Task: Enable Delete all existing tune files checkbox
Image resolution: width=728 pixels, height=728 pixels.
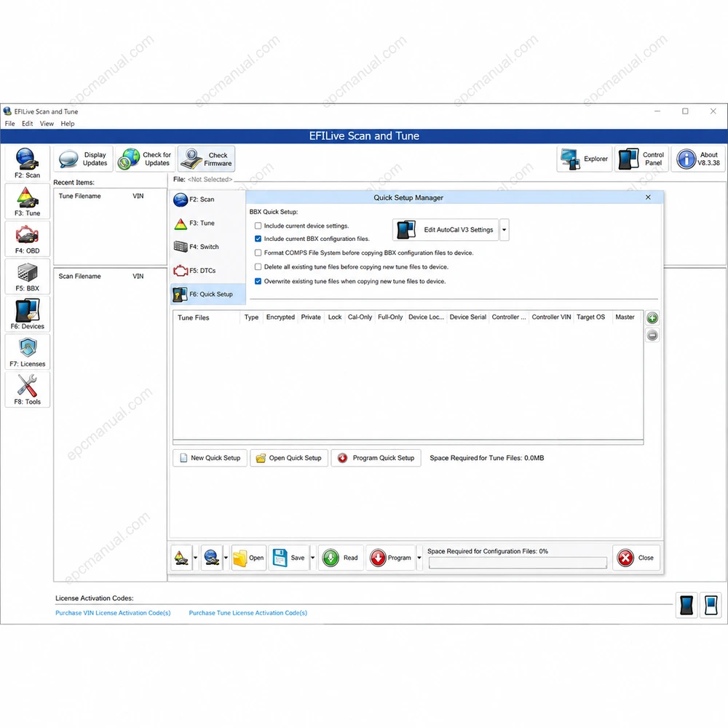Action: [258, 267]
